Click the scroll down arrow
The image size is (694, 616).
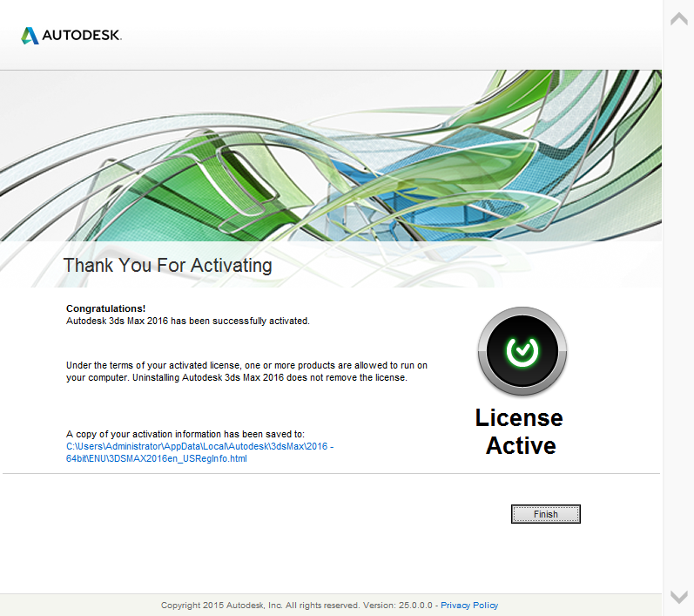678,597
